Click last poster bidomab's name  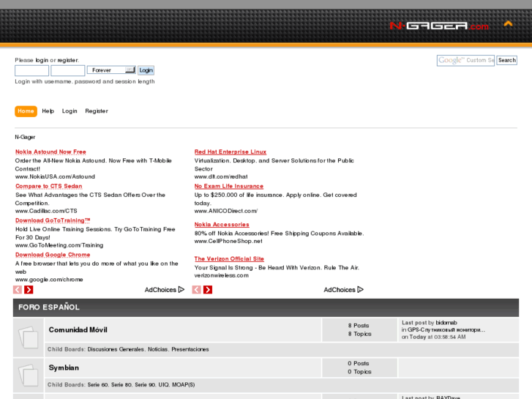[446, 323]
